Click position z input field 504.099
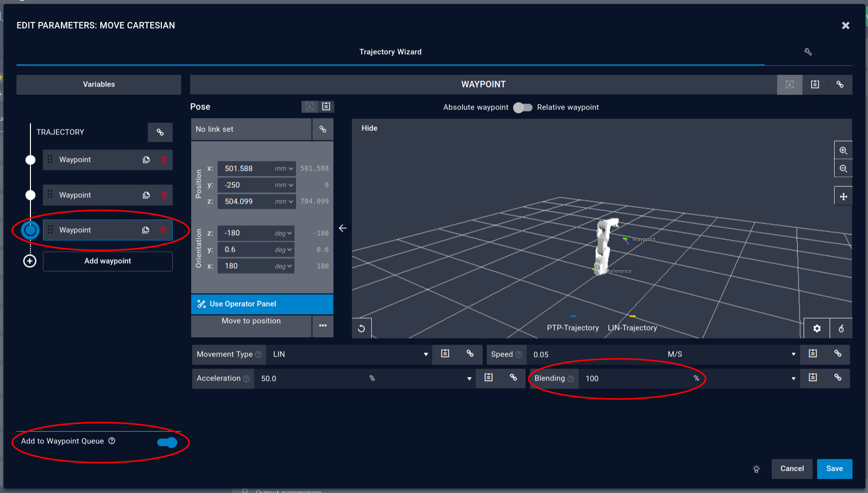This screenshot has width=868, height=493. (x=246, y=202)
